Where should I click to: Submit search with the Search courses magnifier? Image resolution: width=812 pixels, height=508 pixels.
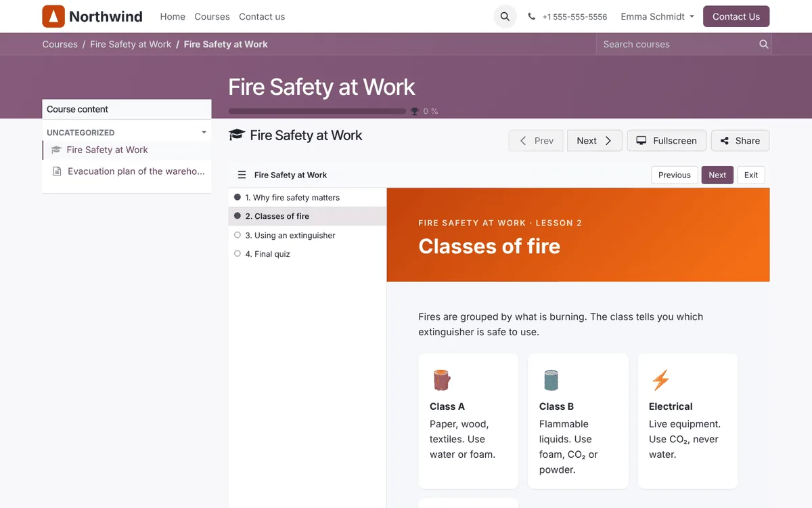click(x=764, y=44)
